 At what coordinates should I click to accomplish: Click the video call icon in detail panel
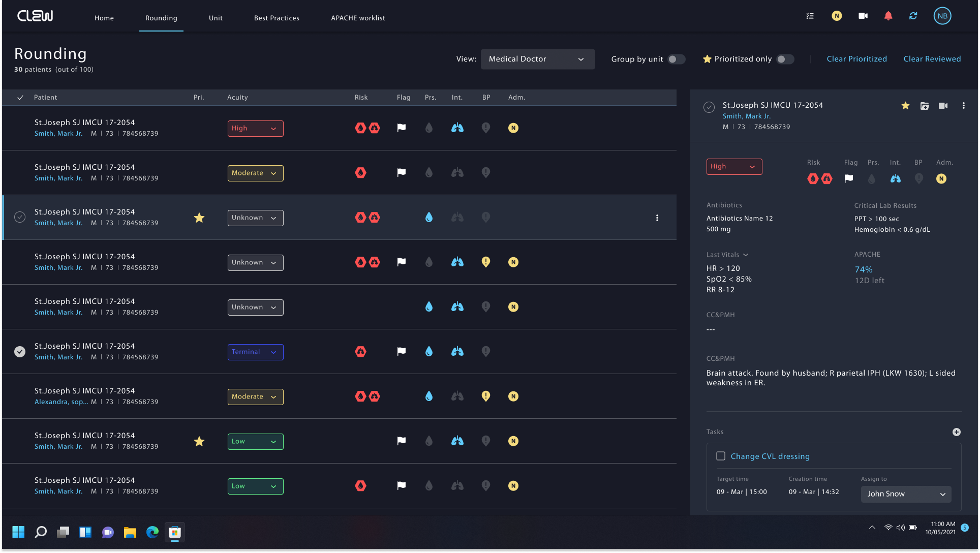[943, 106]
